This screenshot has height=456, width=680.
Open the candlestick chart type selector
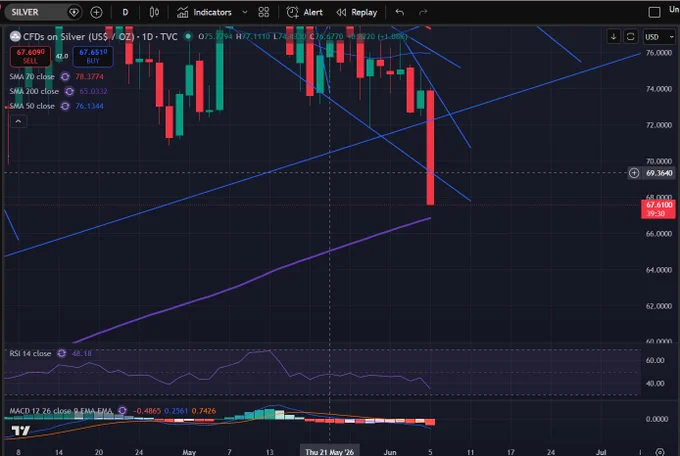(x=154, y=12)
